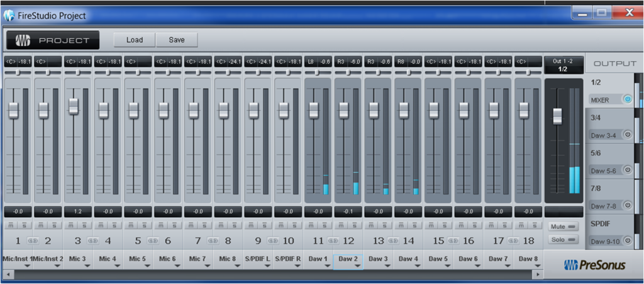Mute channel 1 with its m button

coord(10,225)
